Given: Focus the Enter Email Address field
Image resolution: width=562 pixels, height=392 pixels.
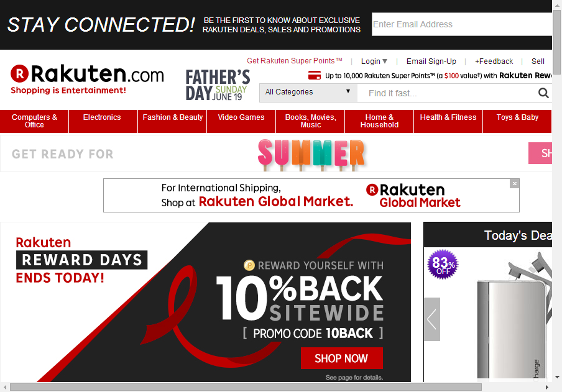Looking at the screenshot, I should click(x=462, y=24).
